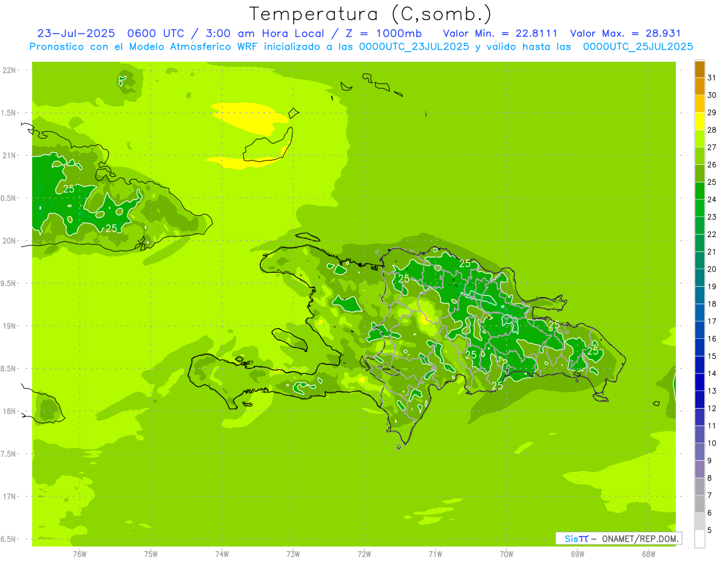Click colorbar value 15

tap(712, 356)
